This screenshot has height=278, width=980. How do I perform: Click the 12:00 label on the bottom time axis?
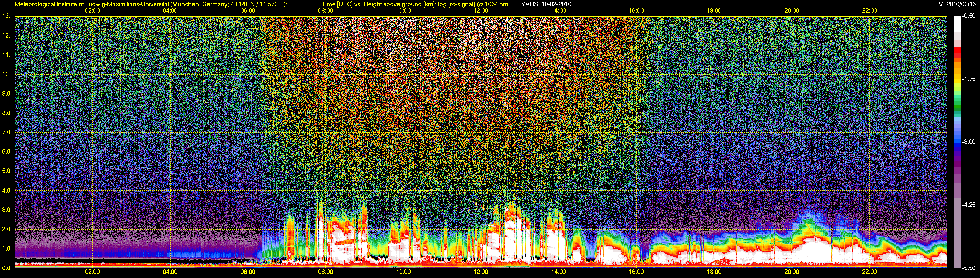(481, 272)
